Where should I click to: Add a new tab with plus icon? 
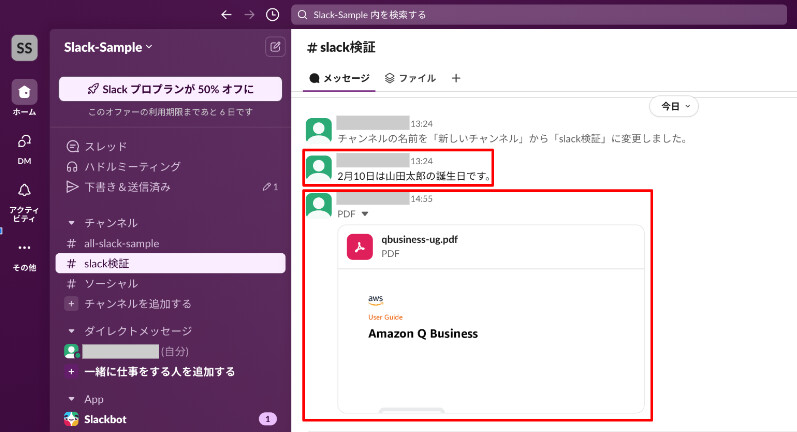(x=456, y=78)
